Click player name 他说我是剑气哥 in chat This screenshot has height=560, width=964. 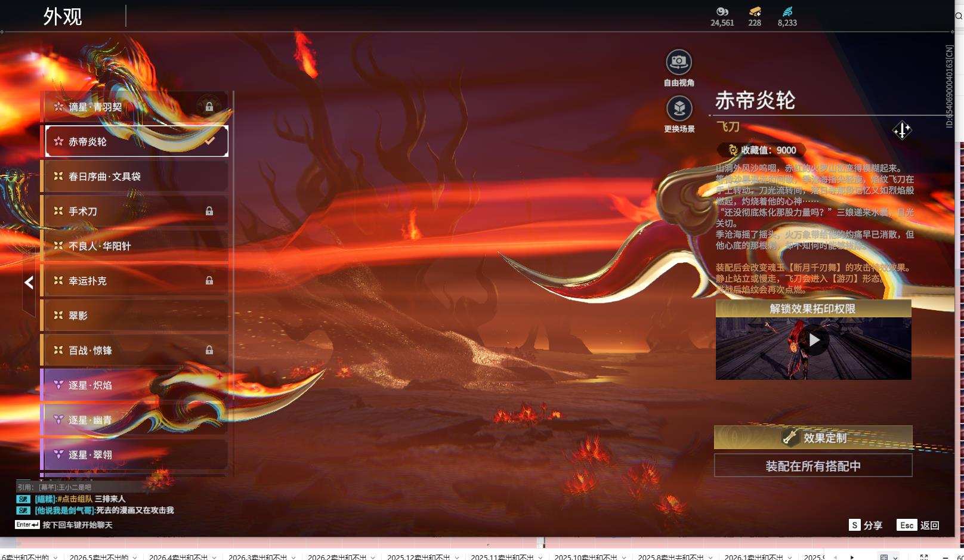[64, 511]
